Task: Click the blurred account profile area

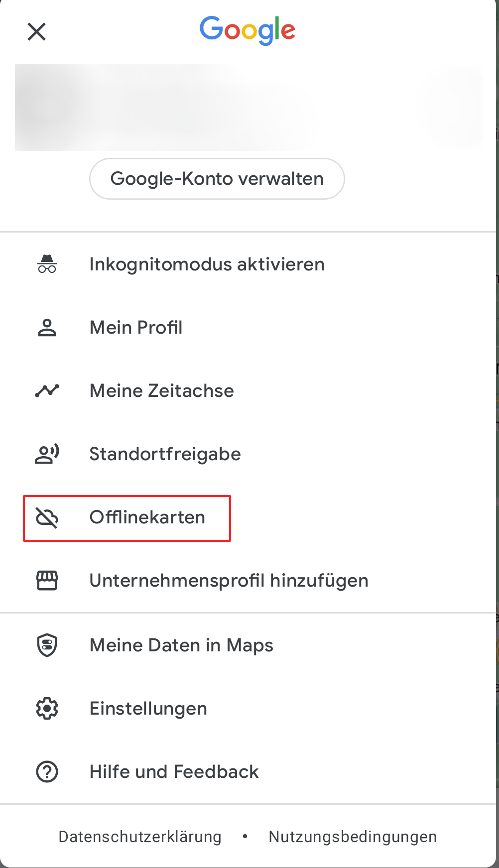Action: 249,108
